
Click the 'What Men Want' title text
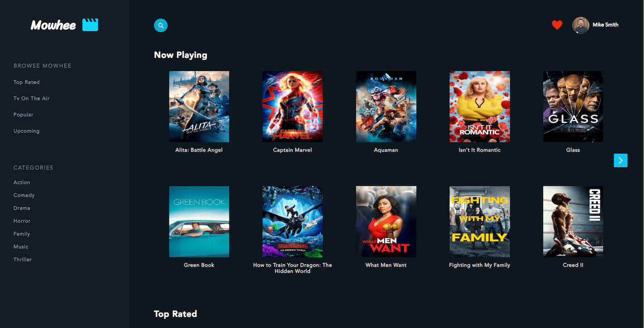point(386,265)
